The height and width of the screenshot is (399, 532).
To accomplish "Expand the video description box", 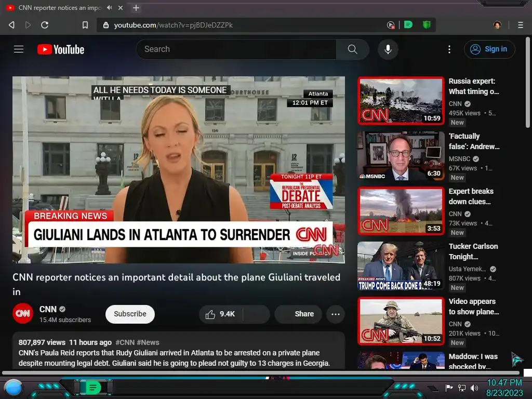I will tap(179, 351).
